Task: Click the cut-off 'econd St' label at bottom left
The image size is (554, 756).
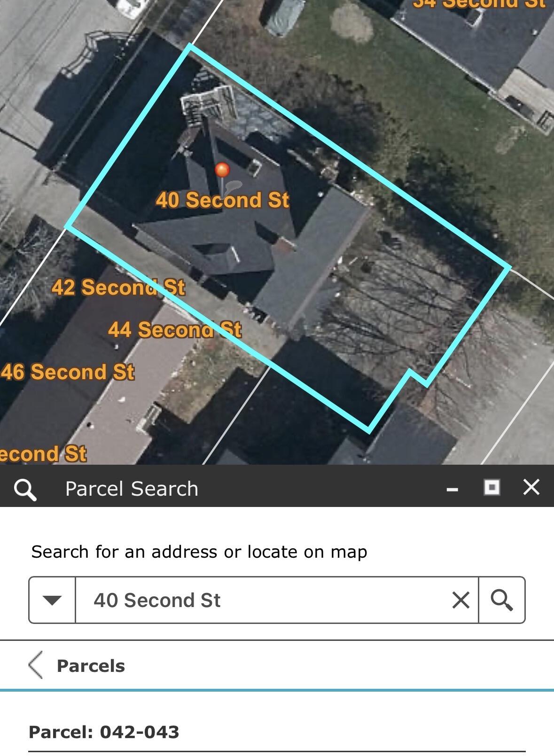Action: [43, 454]
